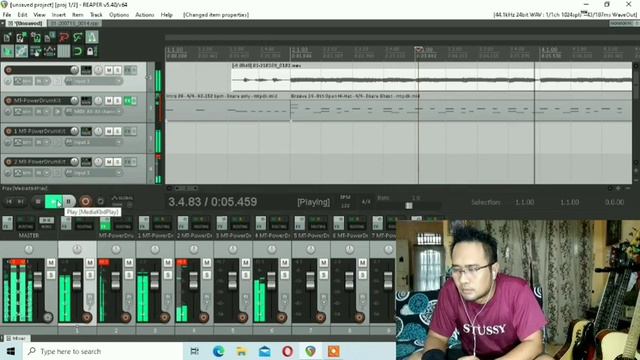Open input dropdown on the unnamed first track

click(93, 81)
